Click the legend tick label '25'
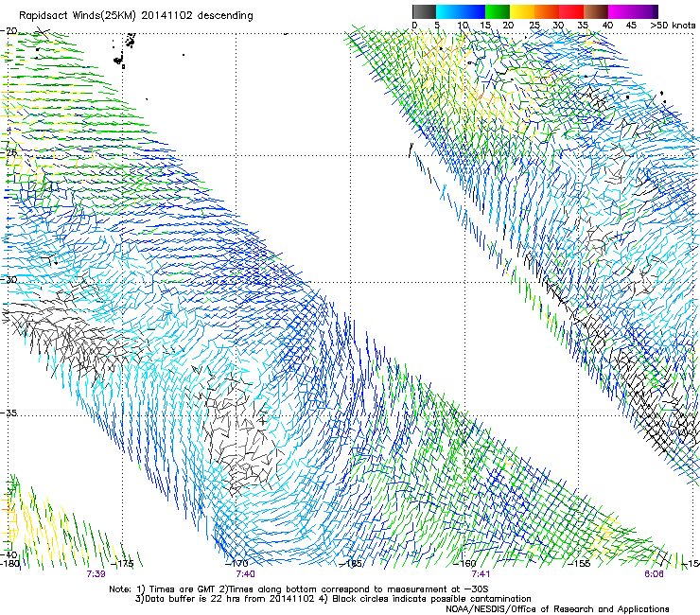This screenshot has width=700, height=615. (534, 26)
